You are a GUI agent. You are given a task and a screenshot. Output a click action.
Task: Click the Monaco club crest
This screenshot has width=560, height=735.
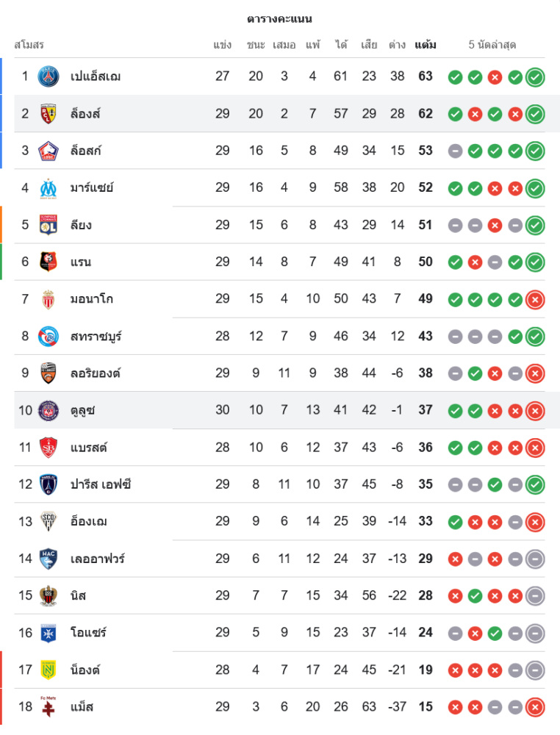[49, 299]
